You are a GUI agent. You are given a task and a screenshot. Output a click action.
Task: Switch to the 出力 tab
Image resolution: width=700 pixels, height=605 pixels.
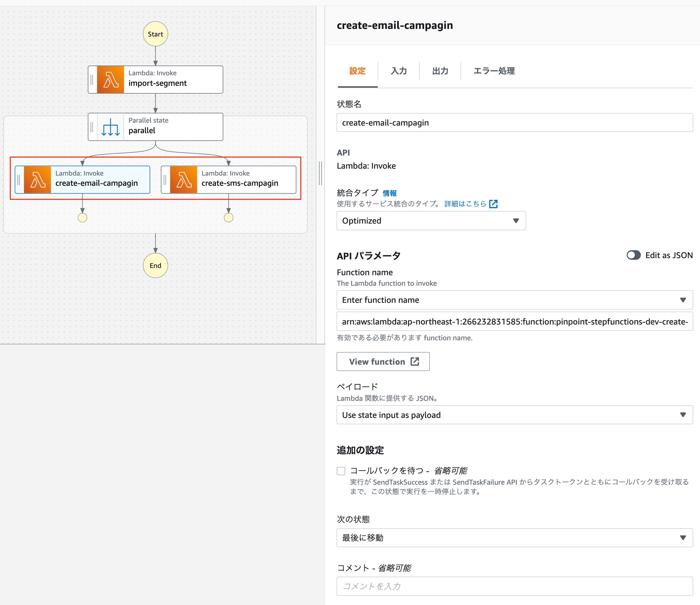point(440,71)
